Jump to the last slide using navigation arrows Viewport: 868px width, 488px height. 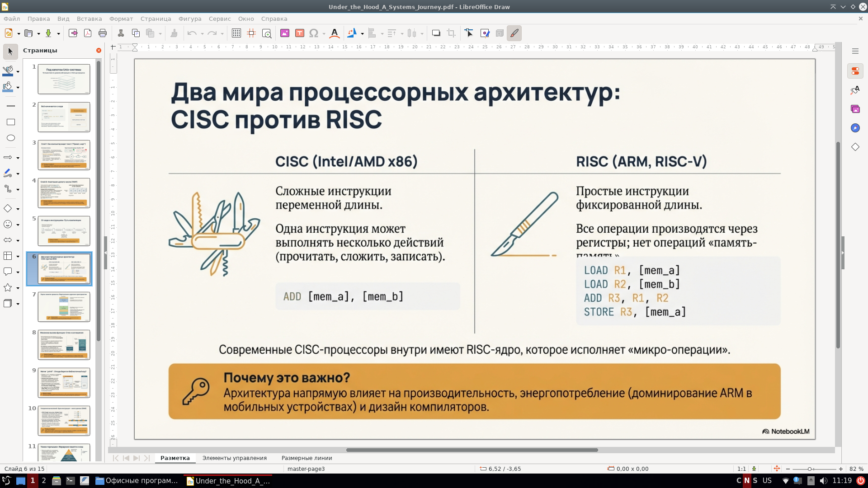pos(147,458)
